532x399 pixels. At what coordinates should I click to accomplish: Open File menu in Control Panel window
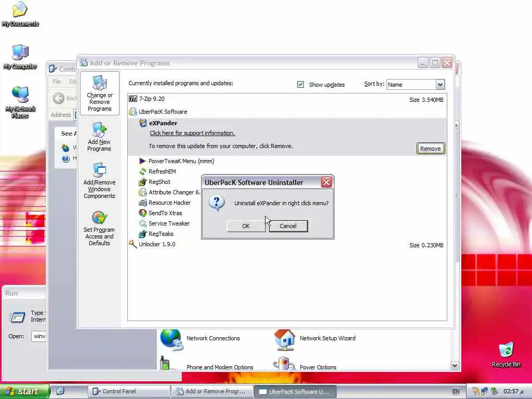pyautogui.click(x=57, y=82)
